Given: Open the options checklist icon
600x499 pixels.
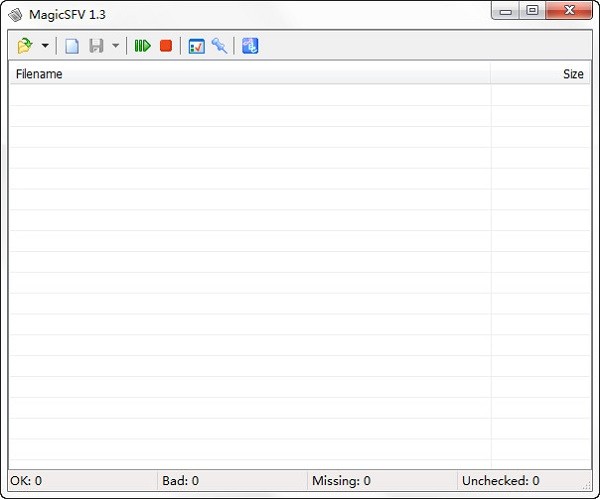Looking at the screenshot, I should click(196, 46).
